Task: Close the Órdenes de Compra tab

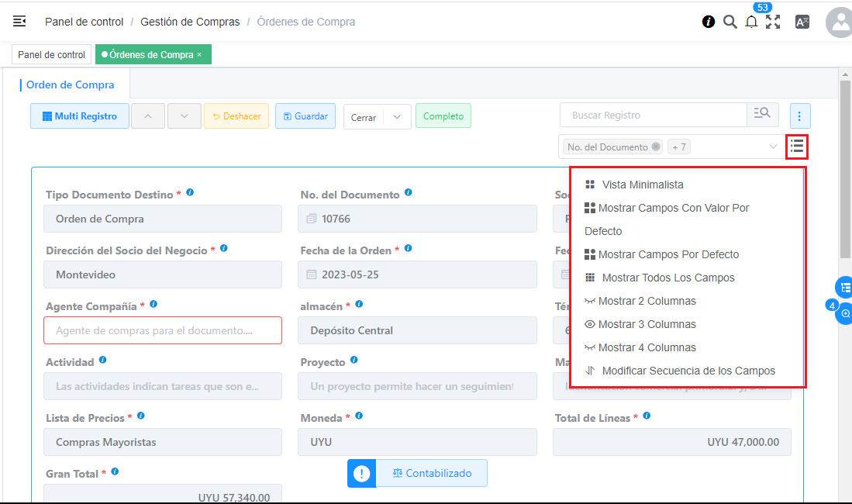Action: pyautogui.click(x=199, y=55)
